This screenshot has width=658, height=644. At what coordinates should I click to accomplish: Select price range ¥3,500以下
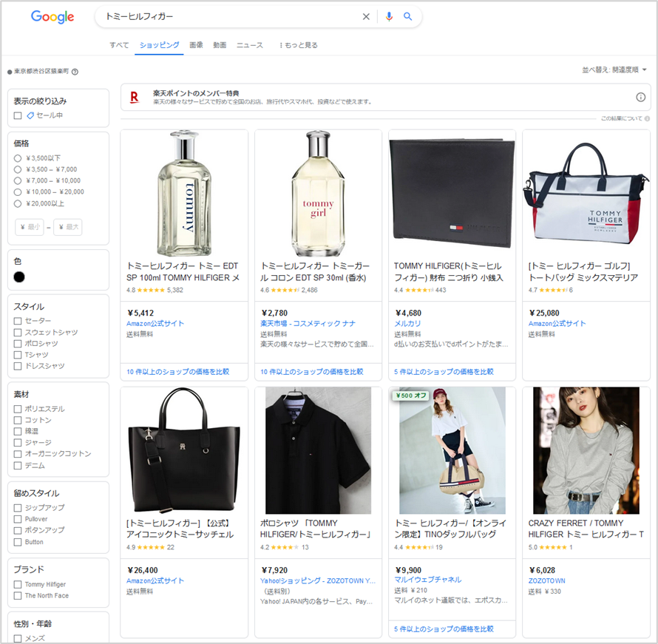click(18, 158)
